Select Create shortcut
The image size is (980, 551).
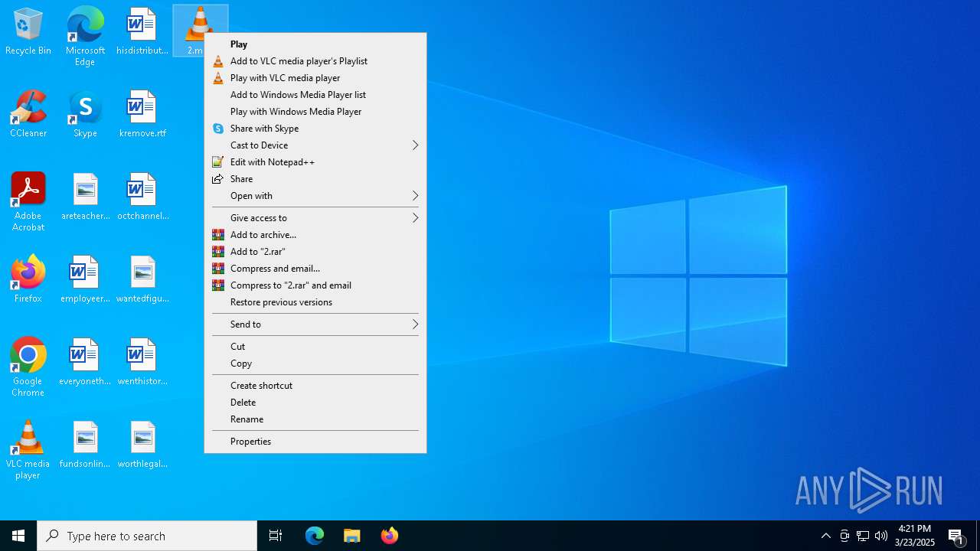tap(315, 386)
